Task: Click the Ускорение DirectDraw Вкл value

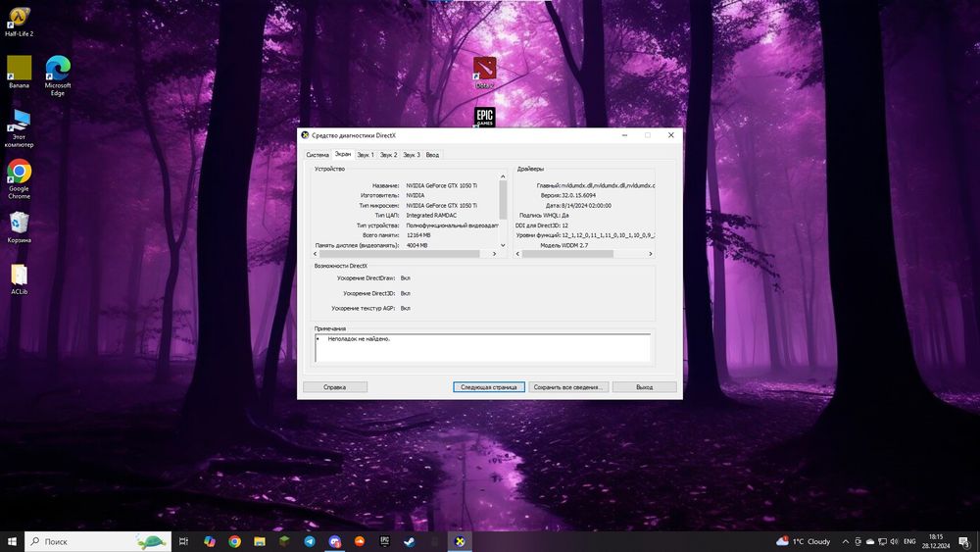Action: [405, 278]
